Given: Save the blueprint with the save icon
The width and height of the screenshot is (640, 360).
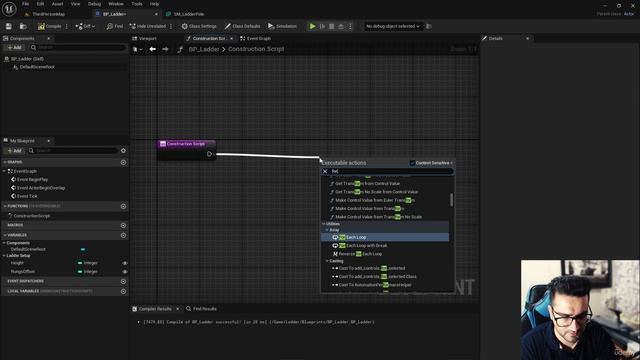Looking at the screenshot, I should [9, 26].
